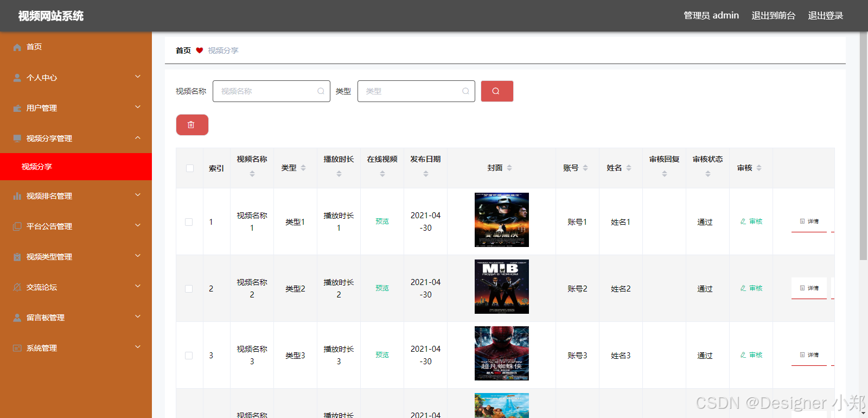Click 审核 button in row 2
The width and height of the screenshot is (868, 418).
tap(751, 288)
